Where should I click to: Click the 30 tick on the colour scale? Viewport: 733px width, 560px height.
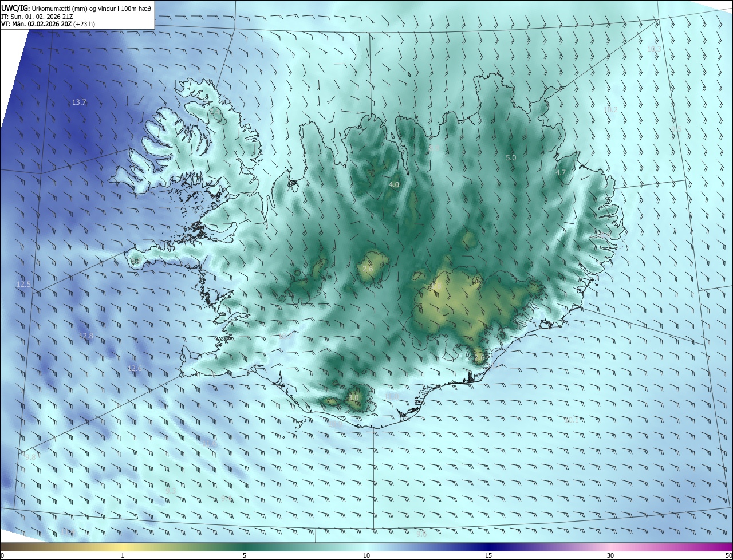[x=610, y=555]
